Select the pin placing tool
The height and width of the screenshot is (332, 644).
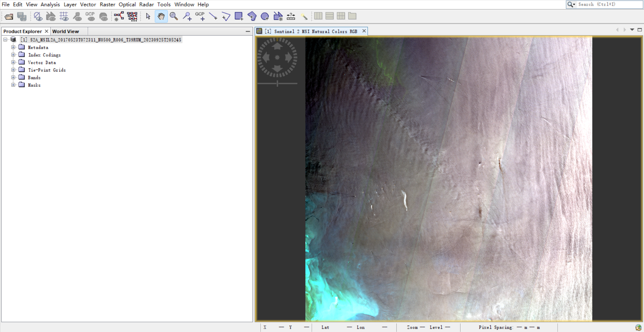(x=187, y=16)
